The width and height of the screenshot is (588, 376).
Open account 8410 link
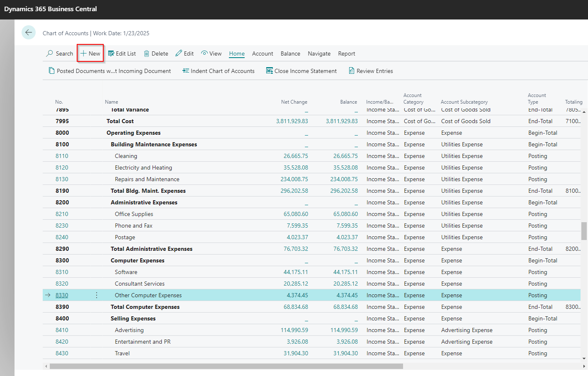(x=62, y=330)
